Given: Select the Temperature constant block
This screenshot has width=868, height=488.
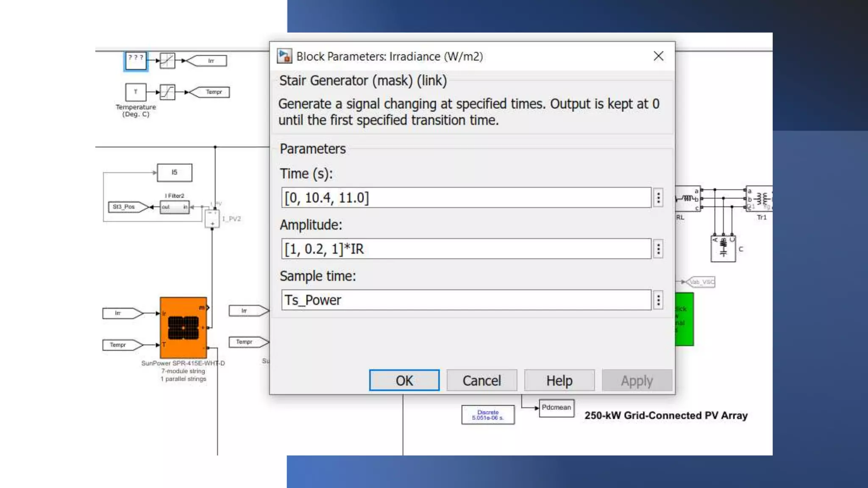Looking at the screenshot, I should click(x=136, y=92).
